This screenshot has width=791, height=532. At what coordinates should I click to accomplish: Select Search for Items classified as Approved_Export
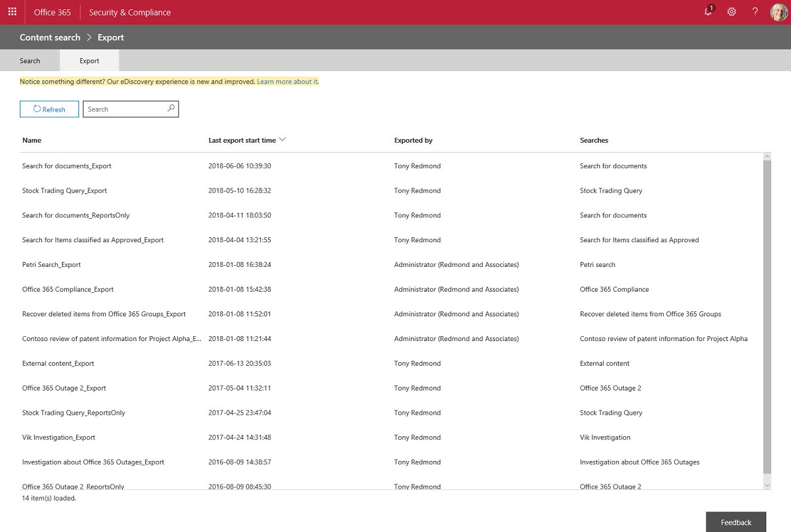pos(391,240)
